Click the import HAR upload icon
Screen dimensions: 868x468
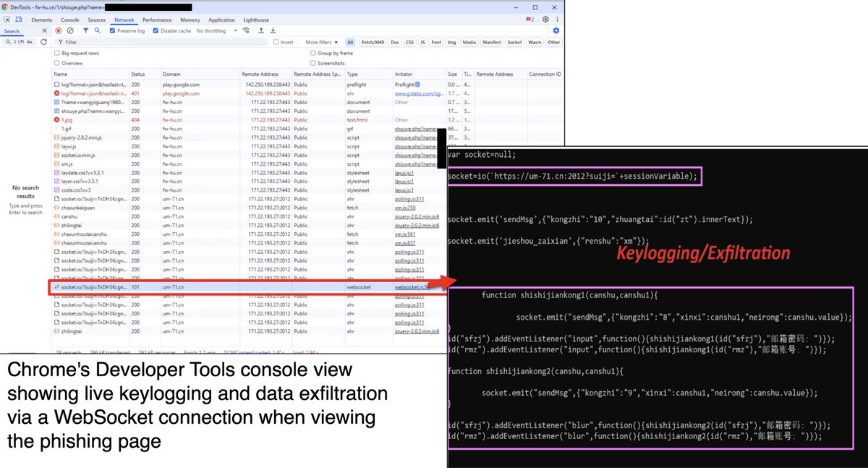point(260,31)
